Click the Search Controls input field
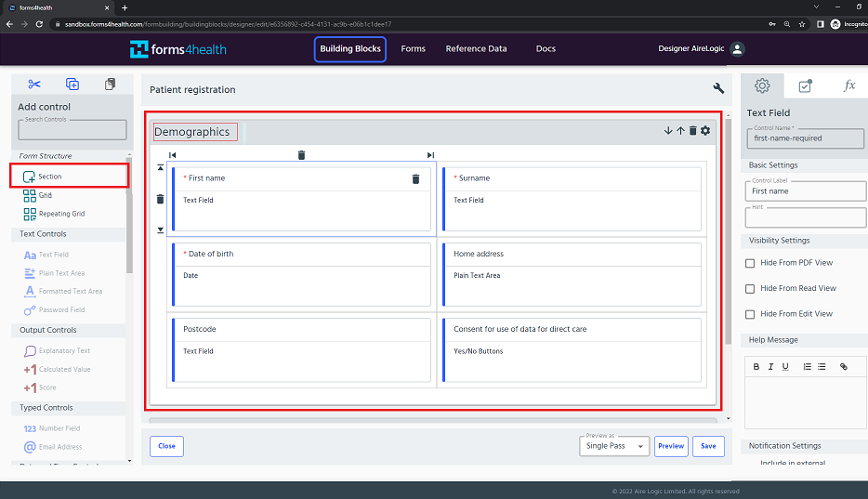The width and height of the screenshot is (868, 499). click(x=72, y=130)
